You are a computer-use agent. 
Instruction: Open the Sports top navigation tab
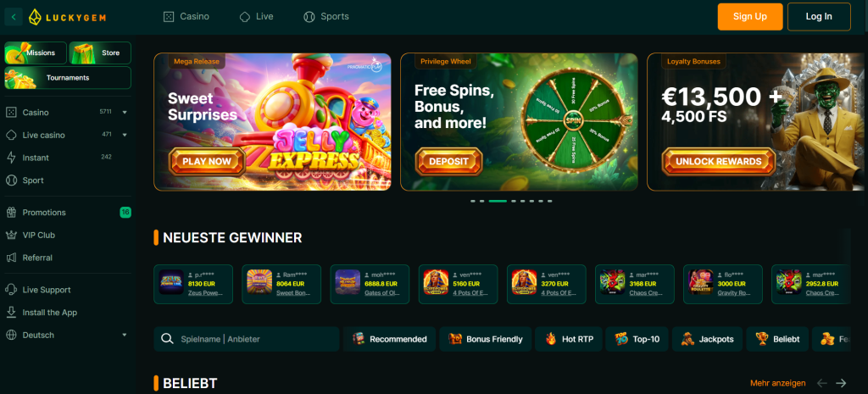[326, 17]
